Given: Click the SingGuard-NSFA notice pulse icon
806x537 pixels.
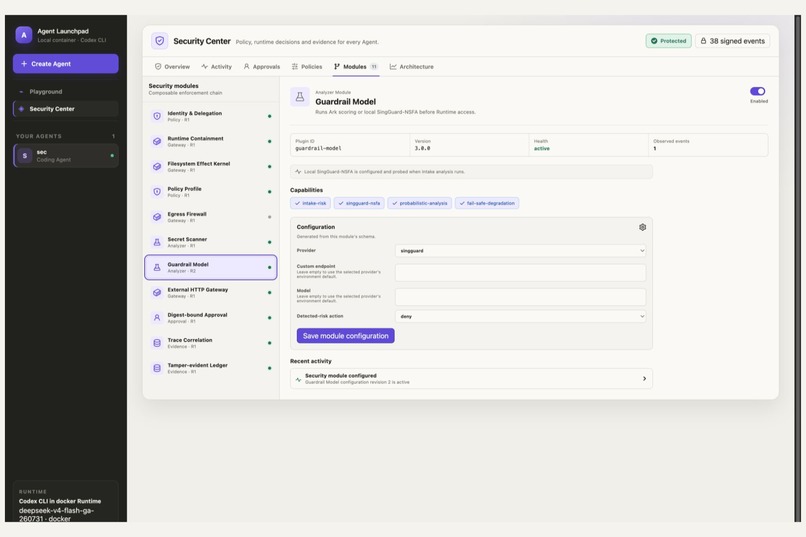Looking at the screenshot, I should pos(298,172).
